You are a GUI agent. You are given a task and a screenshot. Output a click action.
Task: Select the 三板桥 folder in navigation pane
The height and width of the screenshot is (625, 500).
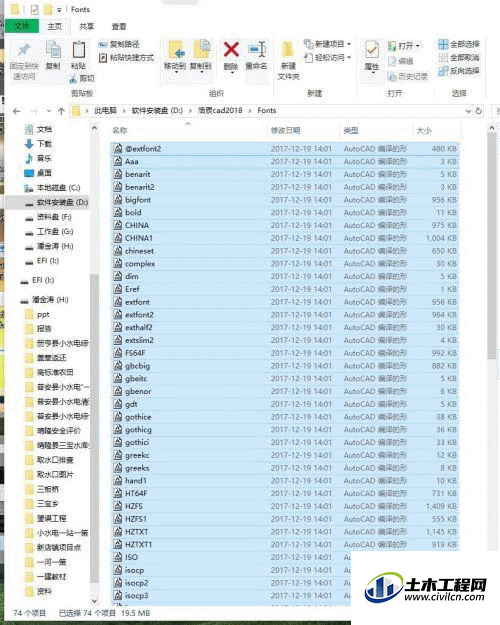pyautogui.click(x=42, y=489)
